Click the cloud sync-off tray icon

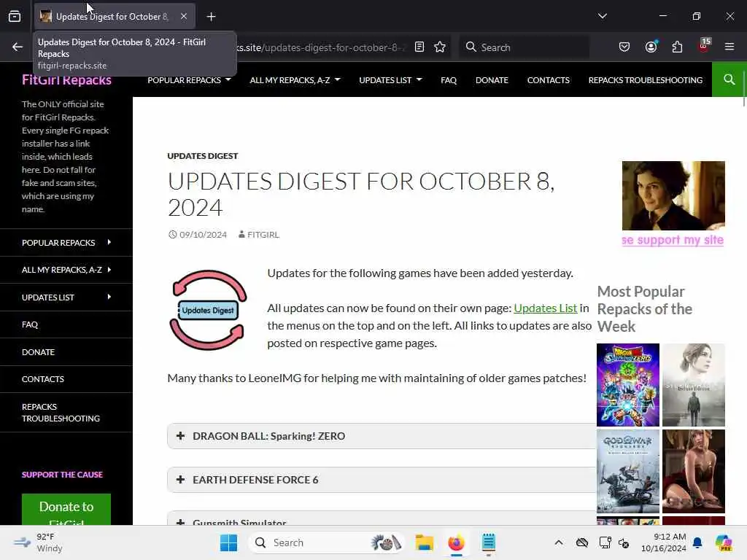pyautogui.click(x=581, y=542)
